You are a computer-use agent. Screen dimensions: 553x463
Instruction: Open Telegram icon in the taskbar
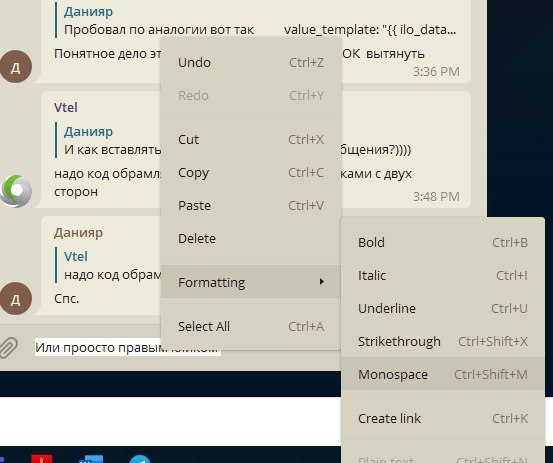[x=140, y=459]
